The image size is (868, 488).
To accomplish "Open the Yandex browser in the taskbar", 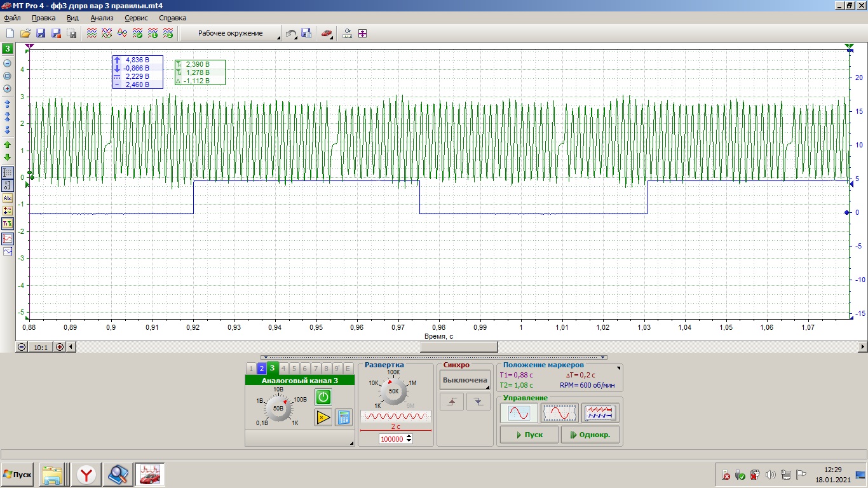I will [x=86, y=475].
